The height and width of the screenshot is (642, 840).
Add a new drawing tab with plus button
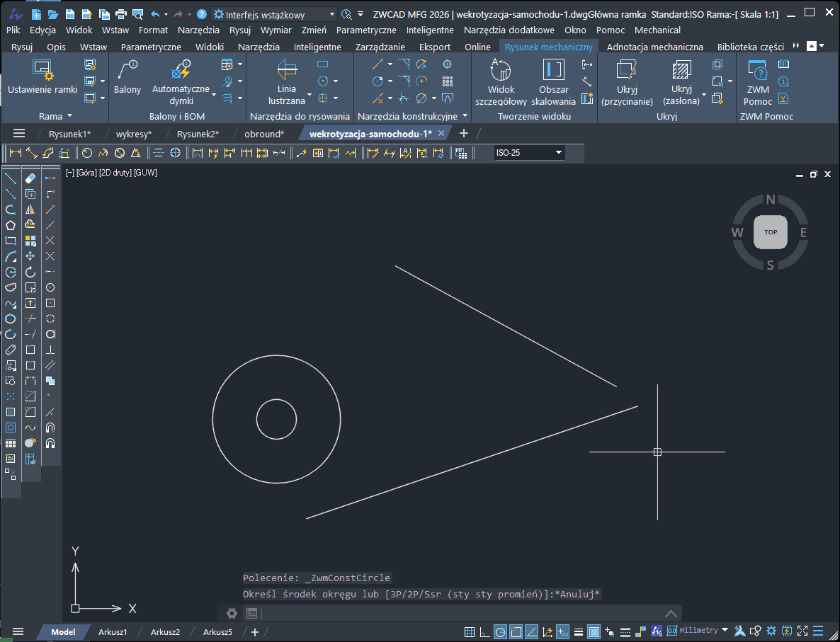click(x=464, y=133)
